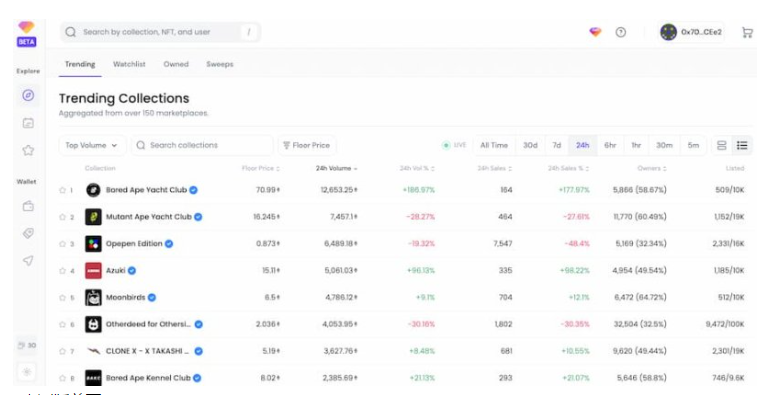Open the Explore compass icon in sidebar
The width and height of the screenshot is (770, 395).
(x=28, y=95)
